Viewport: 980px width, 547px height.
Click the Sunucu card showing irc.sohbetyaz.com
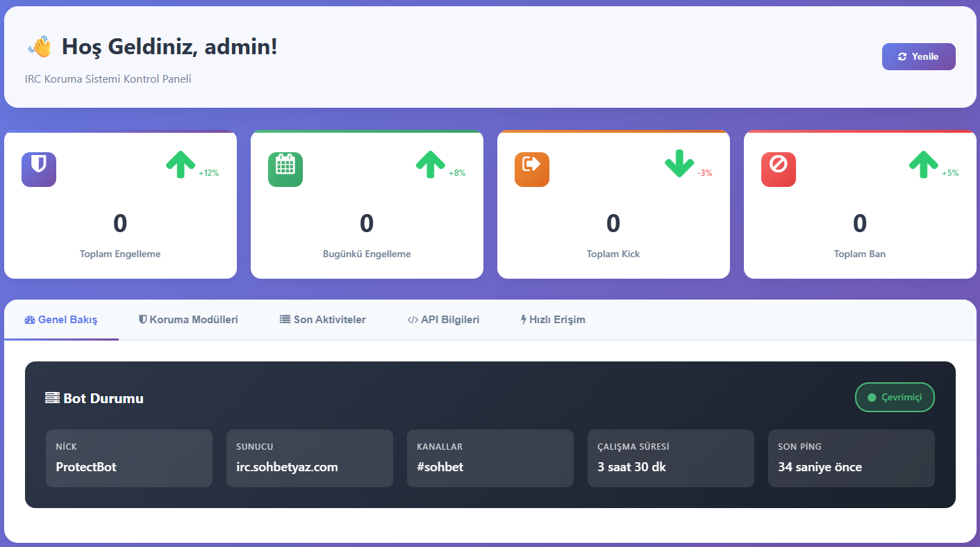point(310,458)
